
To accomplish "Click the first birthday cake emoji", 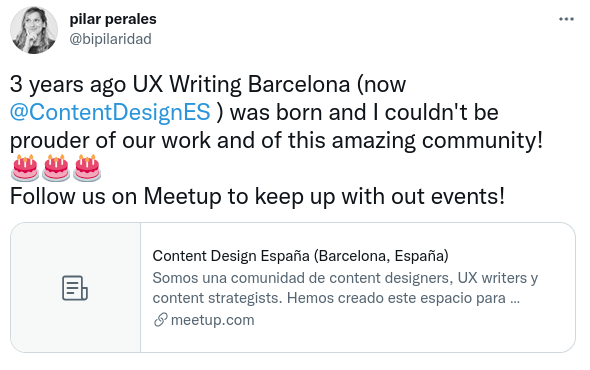I will (25, 168).
